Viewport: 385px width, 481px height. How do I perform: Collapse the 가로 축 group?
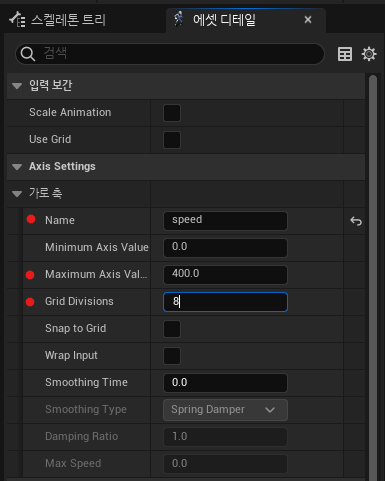pos(17,194)
